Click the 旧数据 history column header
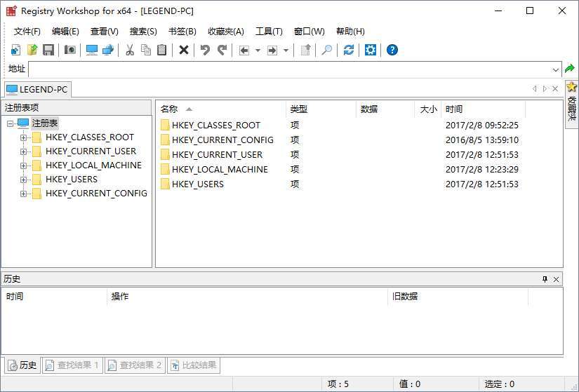This screenshot has height=392, width=579. click(458, 297)
